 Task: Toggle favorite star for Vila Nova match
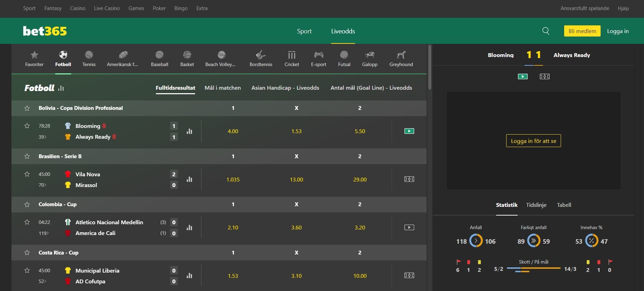point(27,174)
